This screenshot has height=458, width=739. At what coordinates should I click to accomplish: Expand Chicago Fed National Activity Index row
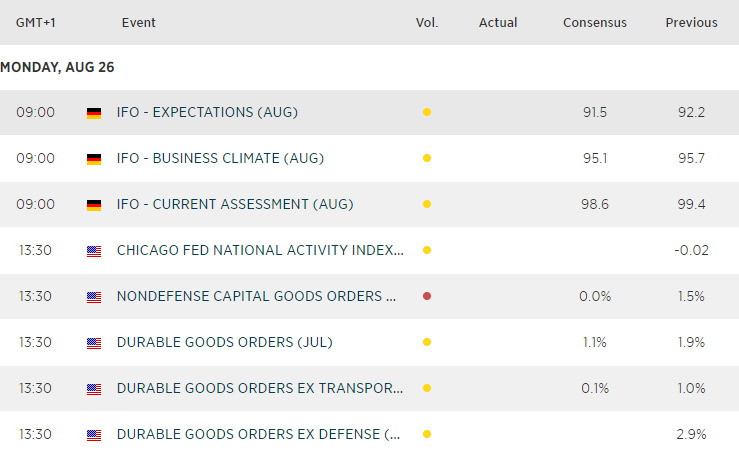click(x=260, y=250)
